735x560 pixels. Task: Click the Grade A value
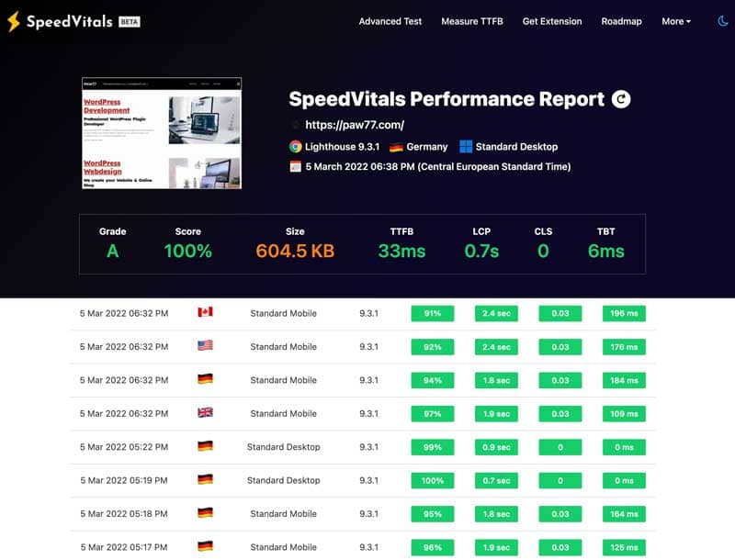pos(112,252)
